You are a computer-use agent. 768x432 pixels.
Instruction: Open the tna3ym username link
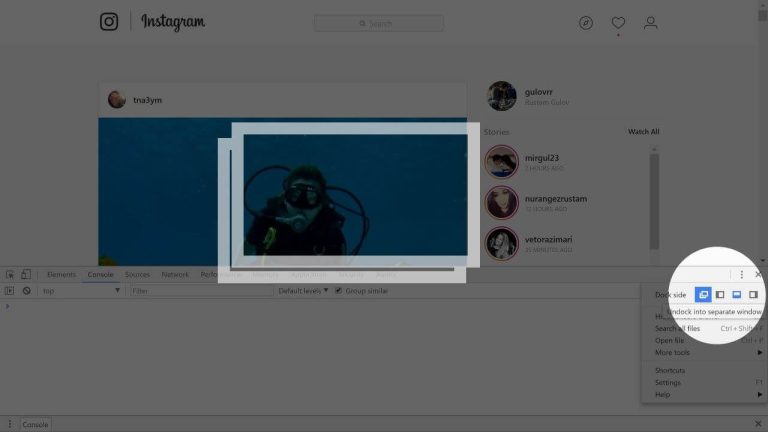(x=147, y=100)
